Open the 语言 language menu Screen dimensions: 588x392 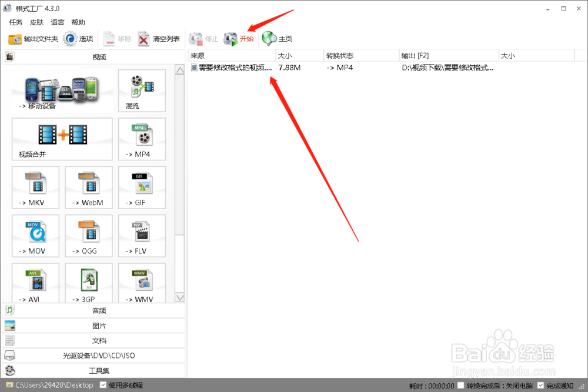(58, 22)
